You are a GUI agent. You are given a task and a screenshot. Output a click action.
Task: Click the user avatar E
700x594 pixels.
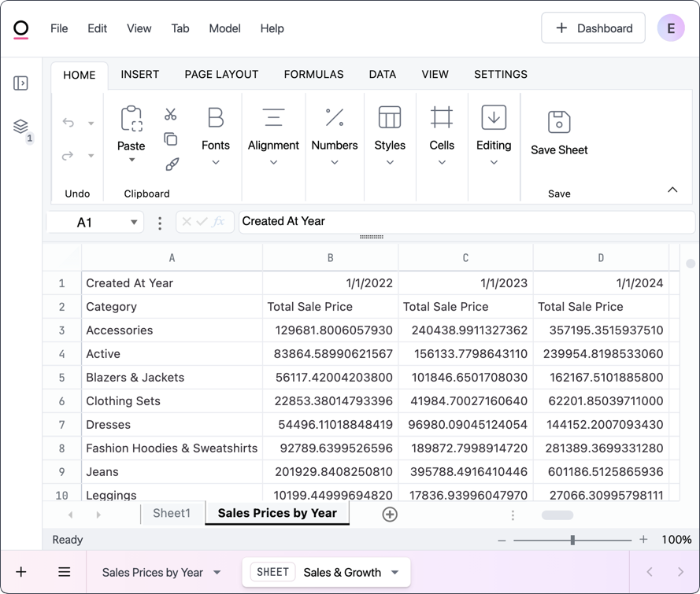(x=671, y=28)
